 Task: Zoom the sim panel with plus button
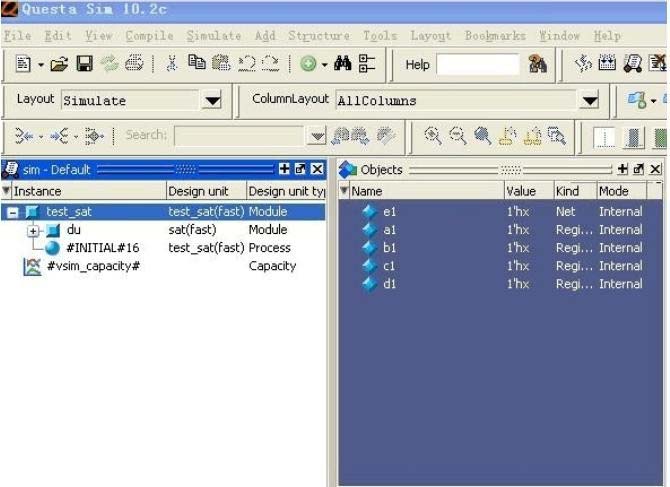(x=284, y=169)
